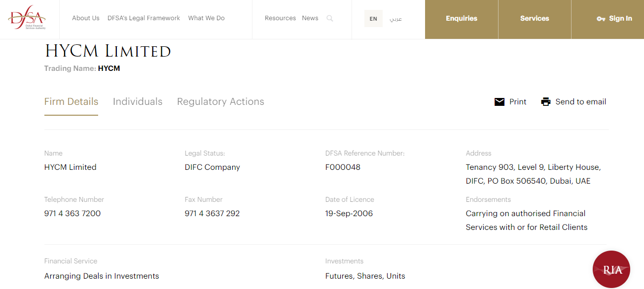644x289 pixels.
Task: Open the About Us menu
Action: click(x=86, y=18)
